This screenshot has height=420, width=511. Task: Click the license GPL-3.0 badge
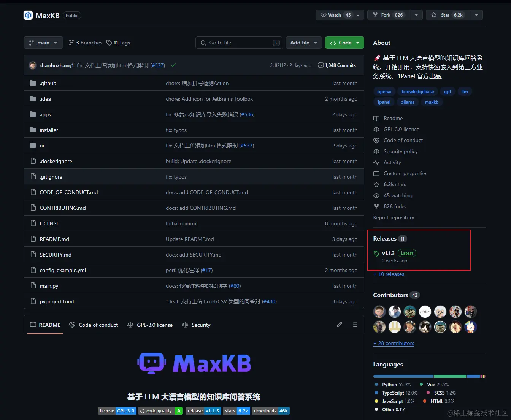pyautogui.click(x=117, y=411)
